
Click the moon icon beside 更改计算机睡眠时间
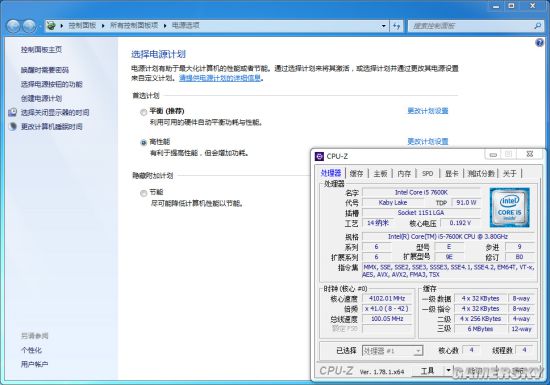point(13,126)
